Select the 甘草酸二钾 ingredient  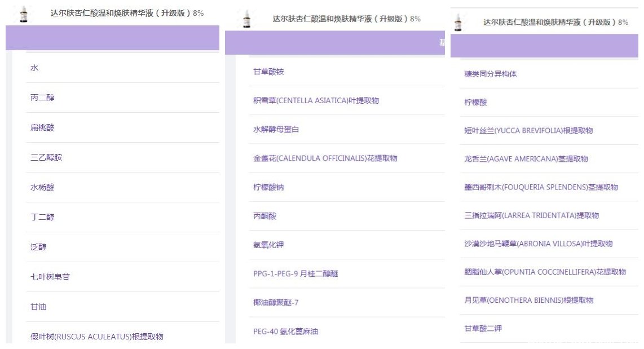(483, 328)
